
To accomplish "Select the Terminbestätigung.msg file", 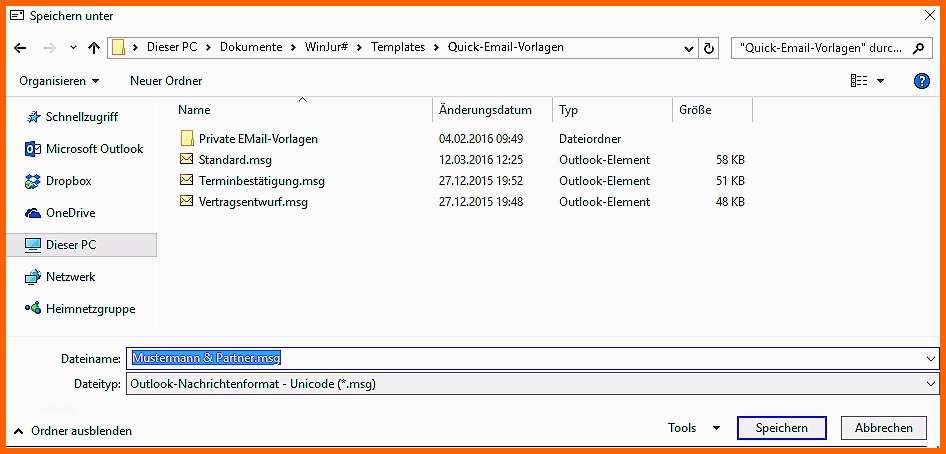I will 262,181.
